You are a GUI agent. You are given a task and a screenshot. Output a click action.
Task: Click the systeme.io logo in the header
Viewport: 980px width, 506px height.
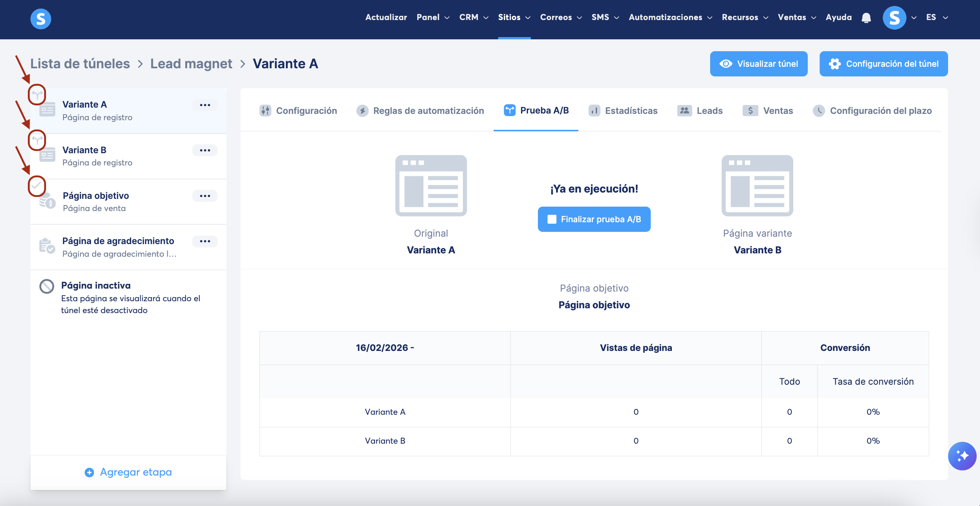point(41,19)
